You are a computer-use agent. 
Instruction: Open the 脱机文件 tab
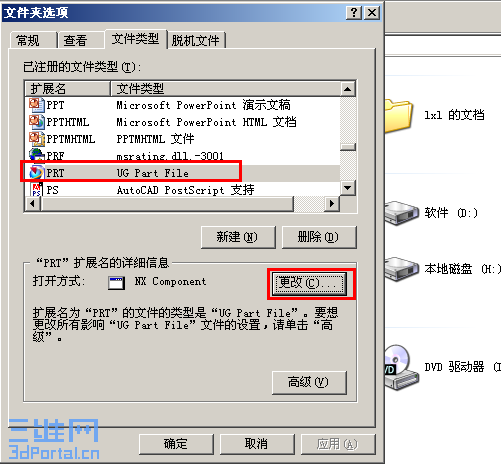coord(197,41)
